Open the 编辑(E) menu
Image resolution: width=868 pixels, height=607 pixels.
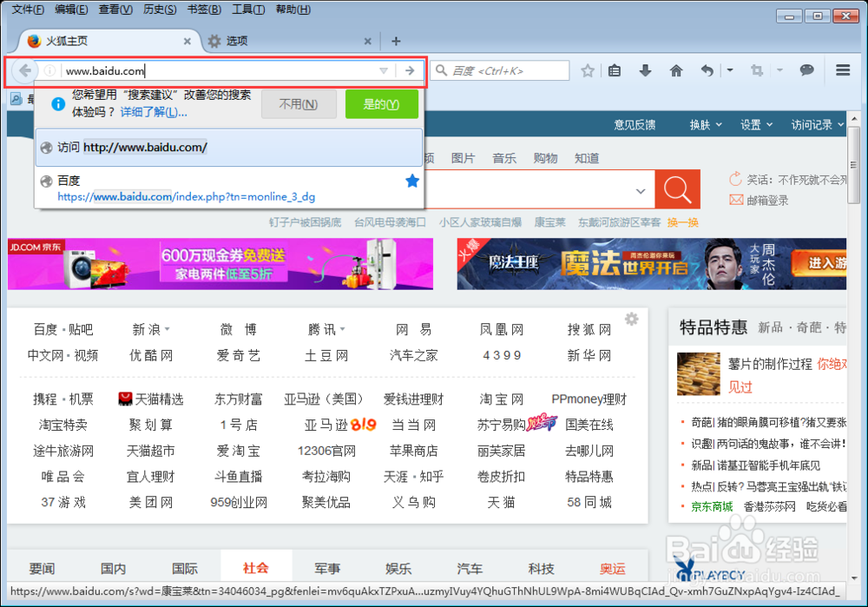[71, 10]
